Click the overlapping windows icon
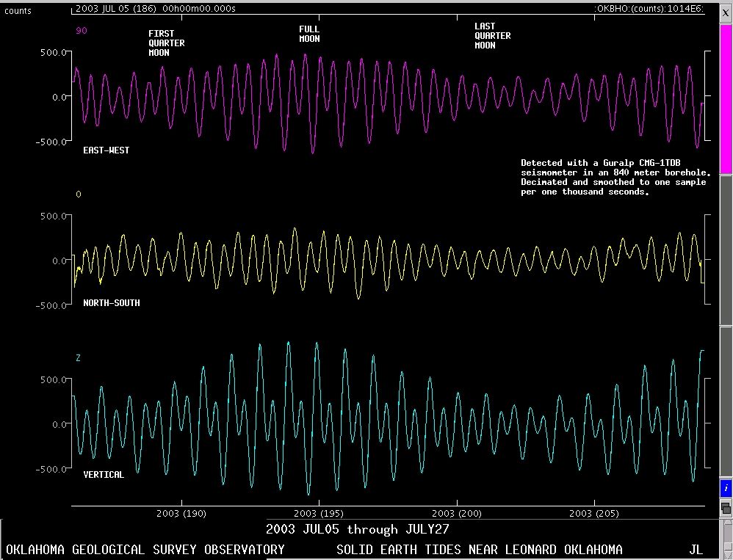This screenshot has width=733, height=560. click(x=726, y=507)
